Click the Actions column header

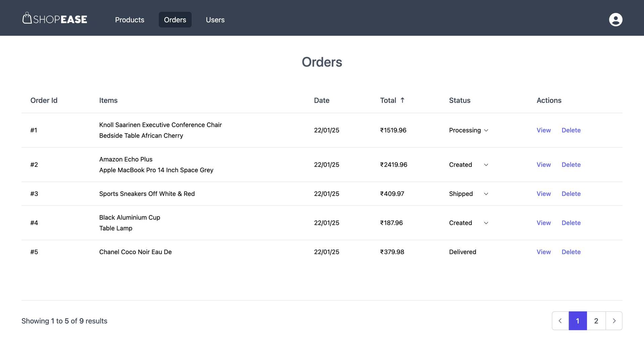549,100
